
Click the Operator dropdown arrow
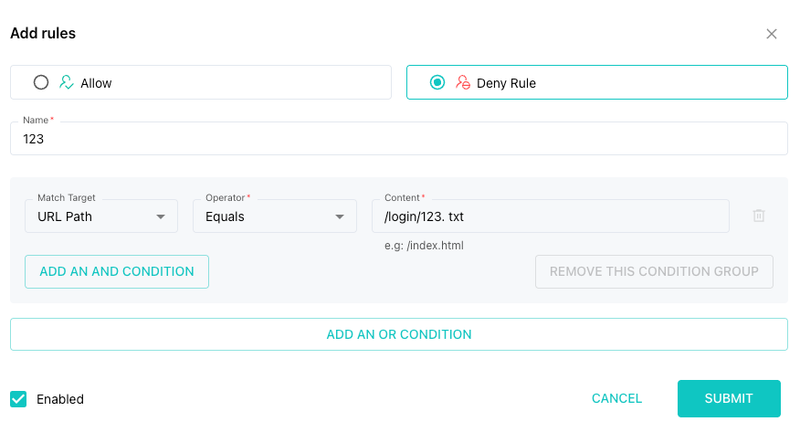click(x=339, y=217)
